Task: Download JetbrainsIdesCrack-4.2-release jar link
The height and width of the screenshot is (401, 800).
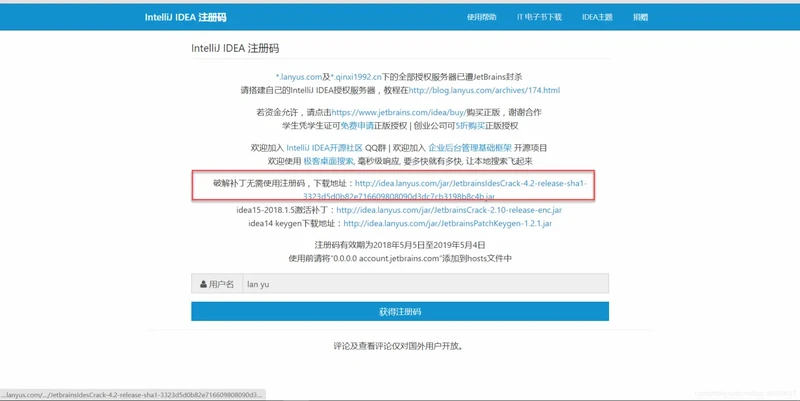Action: click(x=470, y=183)
